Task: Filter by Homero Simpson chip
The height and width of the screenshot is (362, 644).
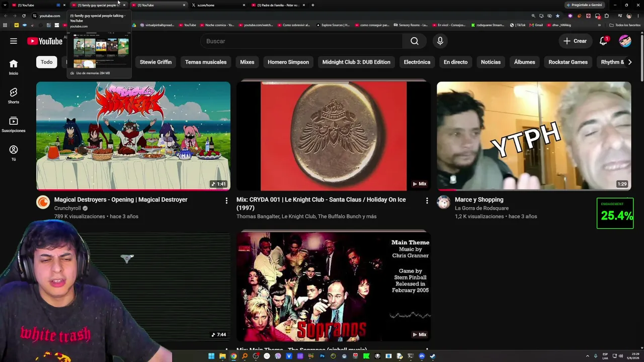Action: (288, 62)
